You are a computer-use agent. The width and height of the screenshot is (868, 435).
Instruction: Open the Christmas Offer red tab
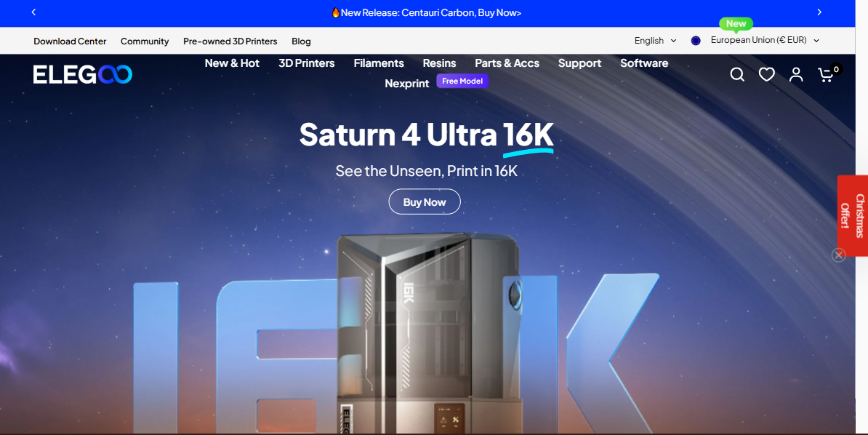pos(853,215)
